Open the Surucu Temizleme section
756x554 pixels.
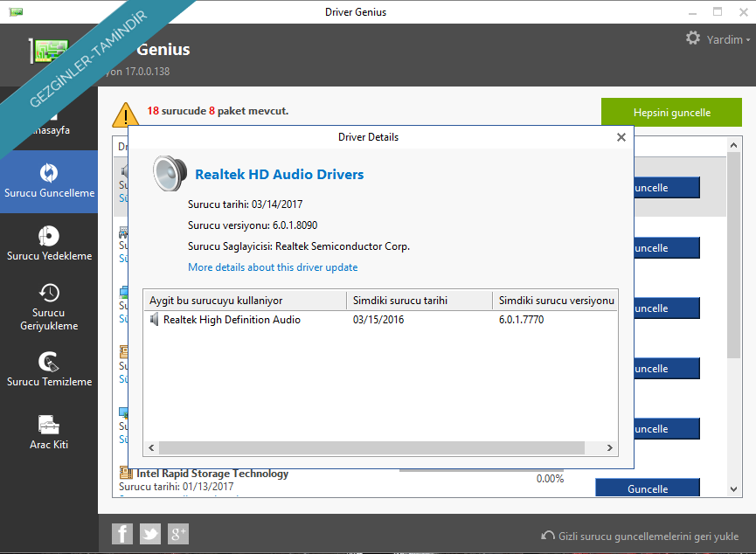(49, 370)
